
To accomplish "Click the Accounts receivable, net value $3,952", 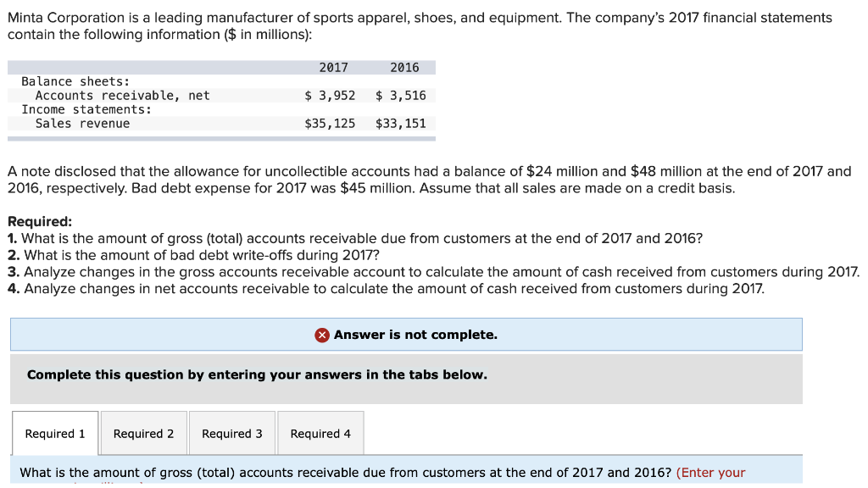I will (x=331, y=95).
